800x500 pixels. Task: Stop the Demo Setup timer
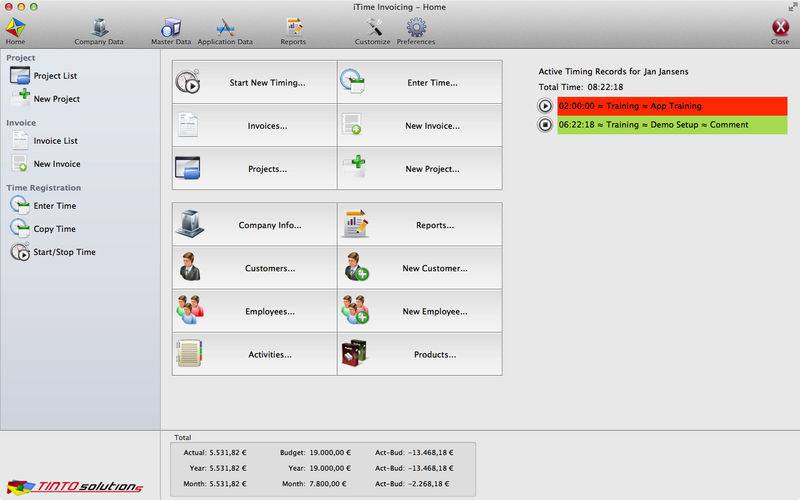[x=545, y=124]
